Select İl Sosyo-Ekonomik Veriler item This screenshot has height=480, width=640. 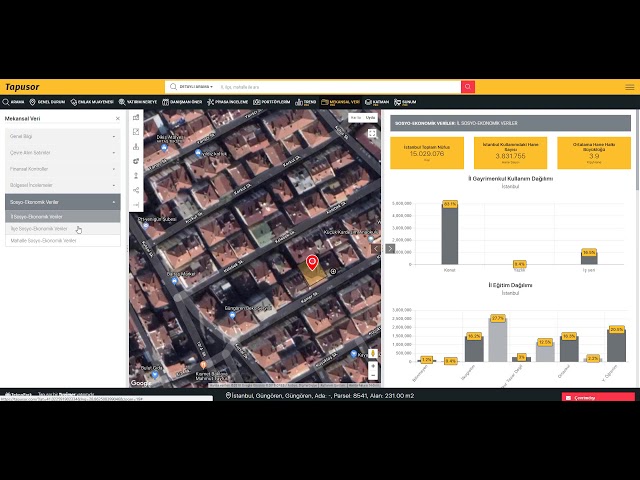(x=62, y=217)
